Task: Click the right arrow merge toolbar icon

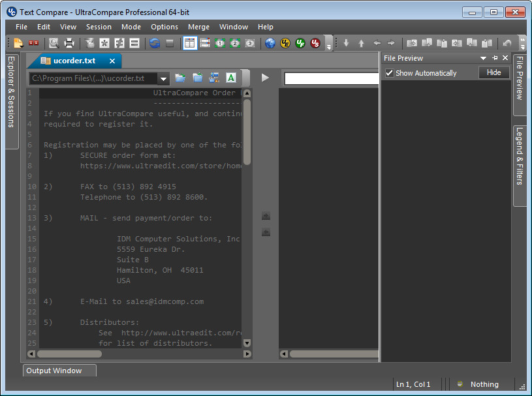Action: pos(391,43)
